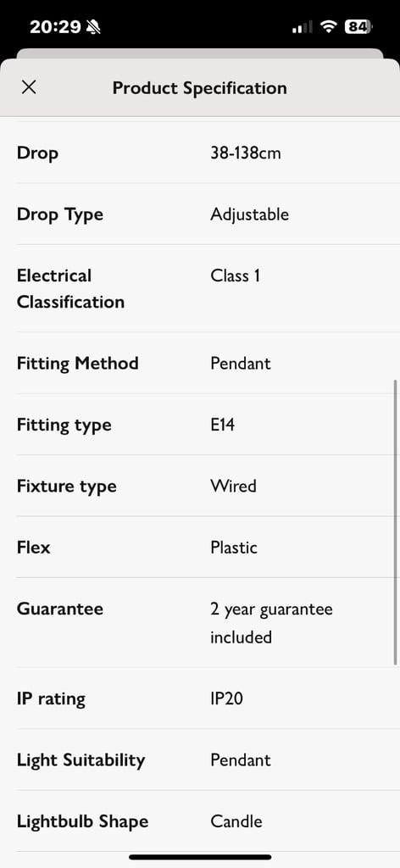Select the E14 fitting type value
The image size is (400, 868).
click(222, 425)
